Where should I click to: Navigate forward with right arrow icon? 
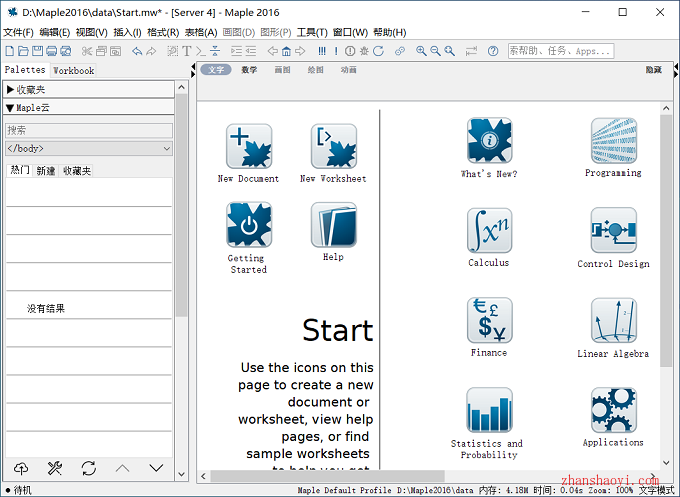point(300,51)
